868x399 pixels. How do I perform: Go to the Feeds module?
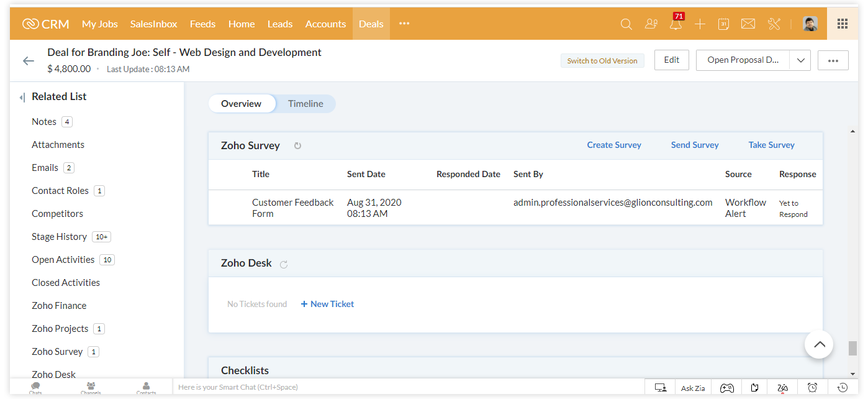(202, 24)
